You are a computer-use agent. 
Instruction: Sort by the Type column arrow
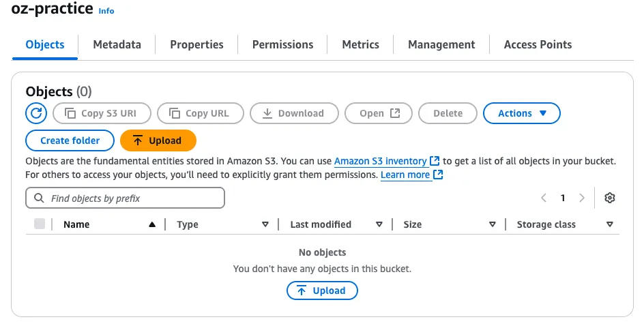tap(265, 224)
